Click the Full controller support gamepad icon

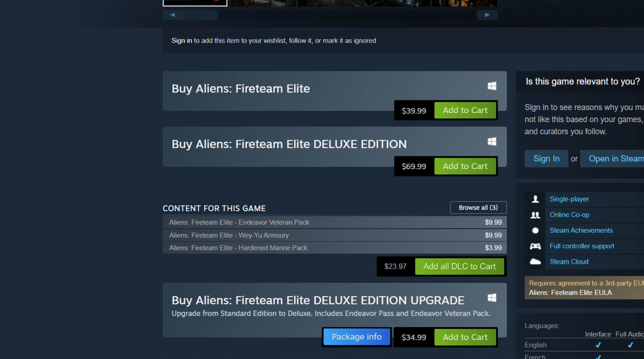click(535, 246)
